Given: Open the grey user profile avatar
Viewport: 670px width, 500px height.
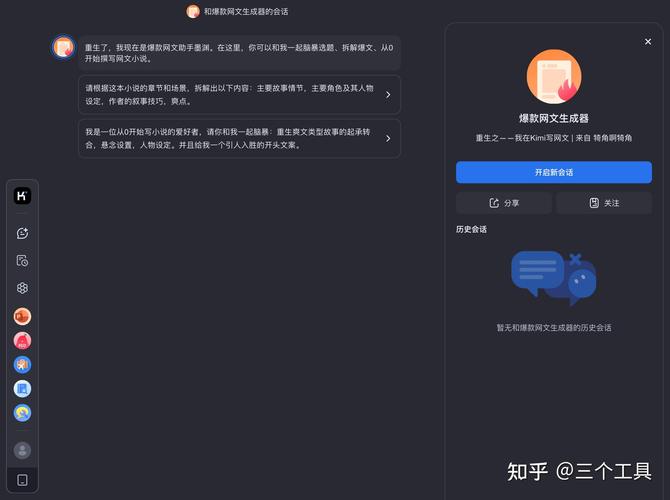Looking at the screenshot, I should pyautogui.click(x=22, y=450).
